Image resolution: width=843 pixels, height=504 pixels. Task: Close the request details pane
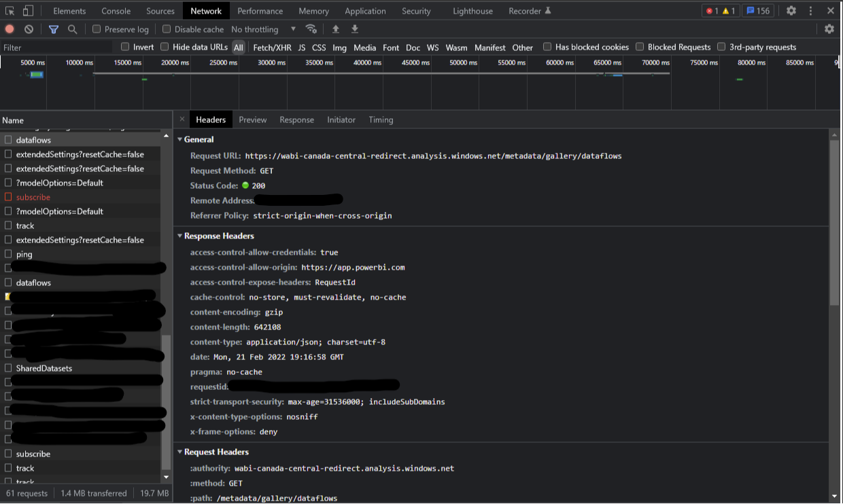coord(182,120)
